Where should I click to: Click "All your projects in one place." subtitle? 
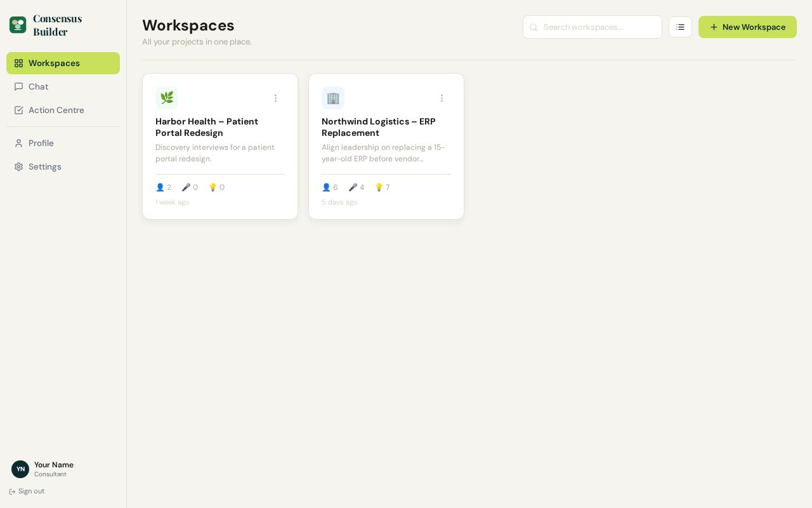[x=197, y=42]
